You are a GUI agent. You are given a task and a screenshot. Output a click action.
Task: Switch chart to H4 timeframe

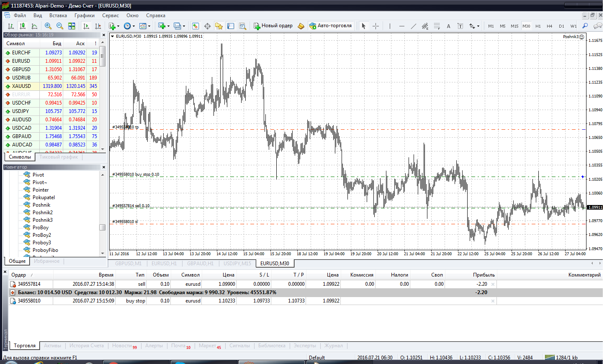click(549, 26)
